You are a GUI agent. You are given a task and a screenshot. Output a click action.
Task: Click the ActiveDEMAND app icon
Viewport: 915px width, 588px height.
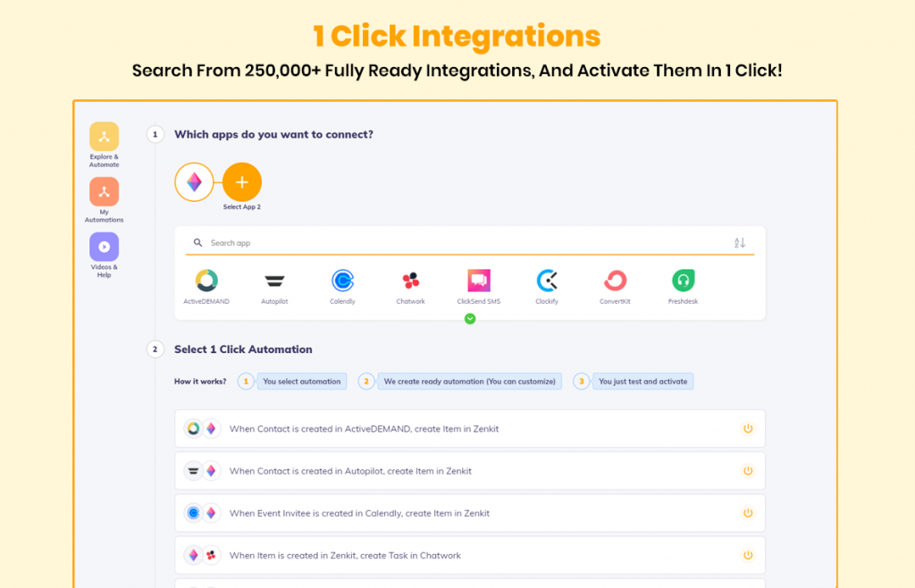[x=206, y=281]
